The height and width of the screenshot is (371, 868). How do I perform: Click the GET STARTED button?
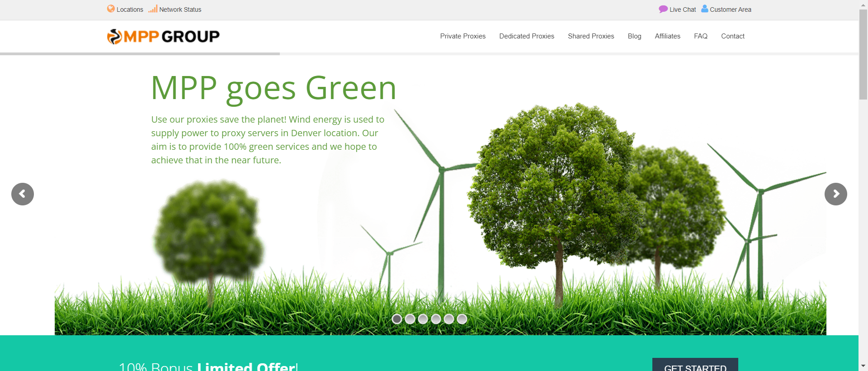coord(695,365)
